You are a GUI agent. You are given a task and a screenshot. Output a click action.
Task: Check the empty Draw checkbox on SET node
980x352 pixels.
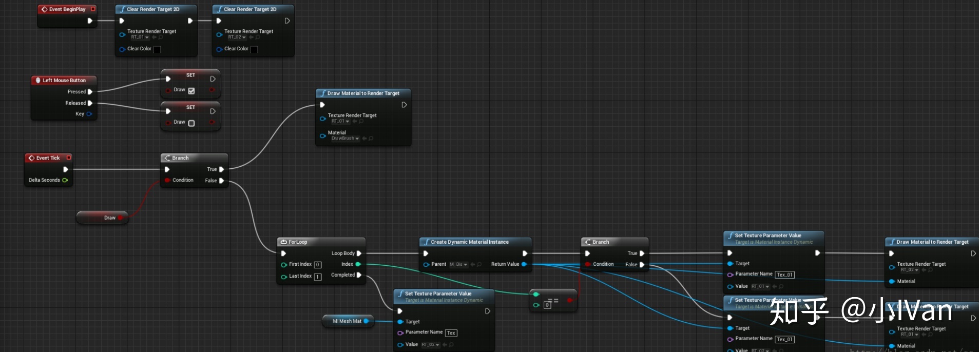point(191,123)
